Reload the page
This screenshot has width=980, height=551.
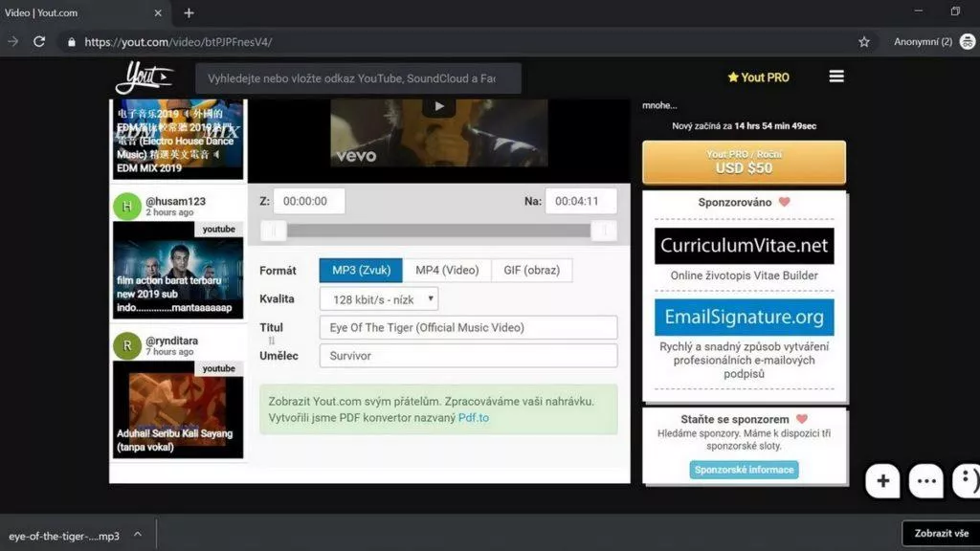pos(38,42)
